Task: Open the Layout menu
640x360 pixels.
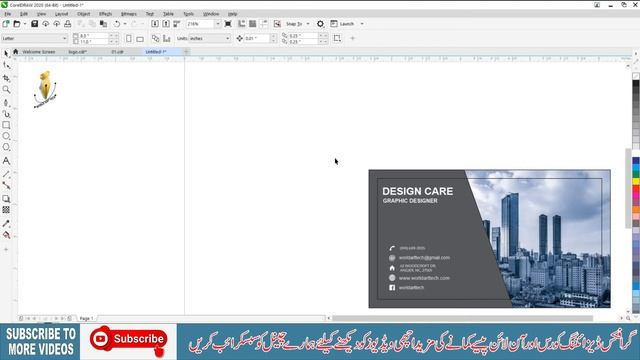Action: (x=62, y=14)
